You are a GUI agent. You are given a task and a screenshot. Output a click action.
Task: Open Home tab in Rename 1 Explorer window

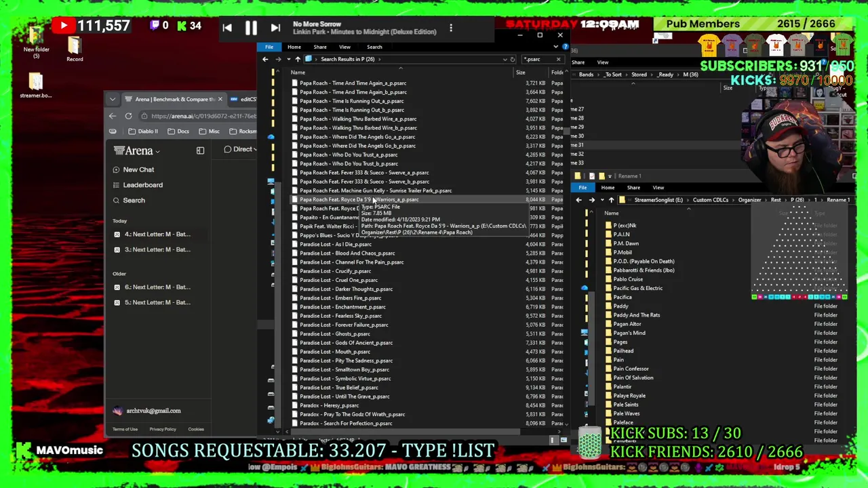click(x=608, y=188)
